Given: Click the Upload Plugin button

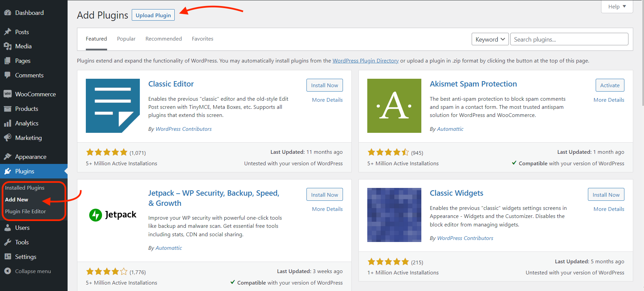Looking at the screenshot, I should 153,15.
